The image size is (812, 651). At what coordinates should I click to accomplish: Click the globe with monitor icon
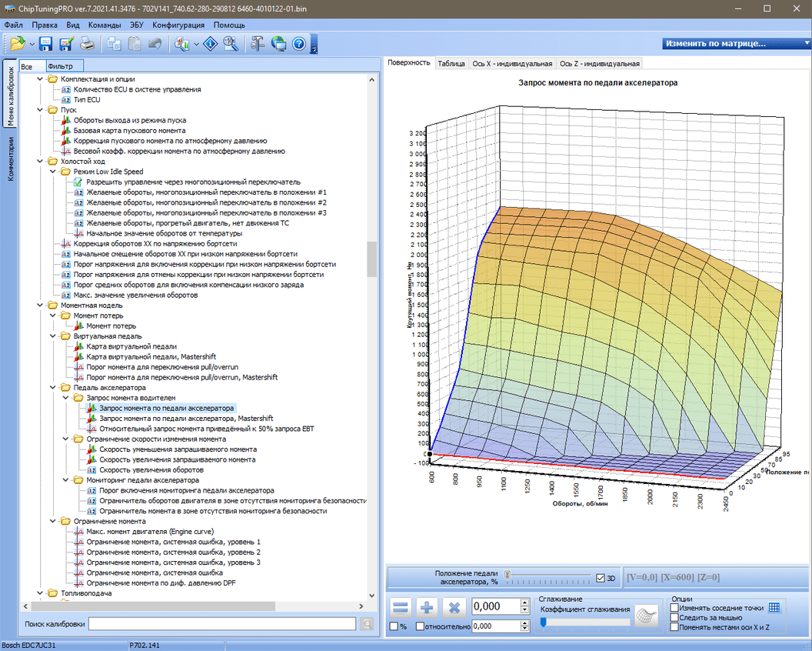pyautogui.click(x=278, y=44)
